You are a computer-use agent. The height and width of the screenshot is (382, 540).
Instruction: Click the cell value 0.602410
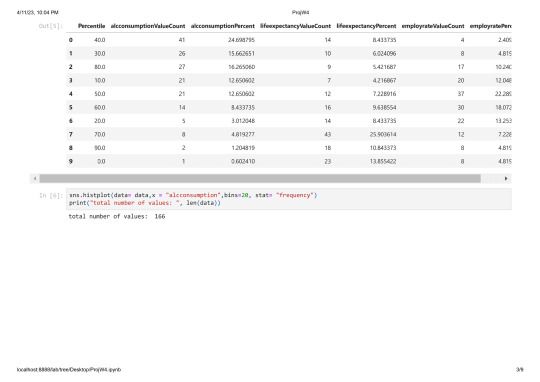[x=243, y=161]
